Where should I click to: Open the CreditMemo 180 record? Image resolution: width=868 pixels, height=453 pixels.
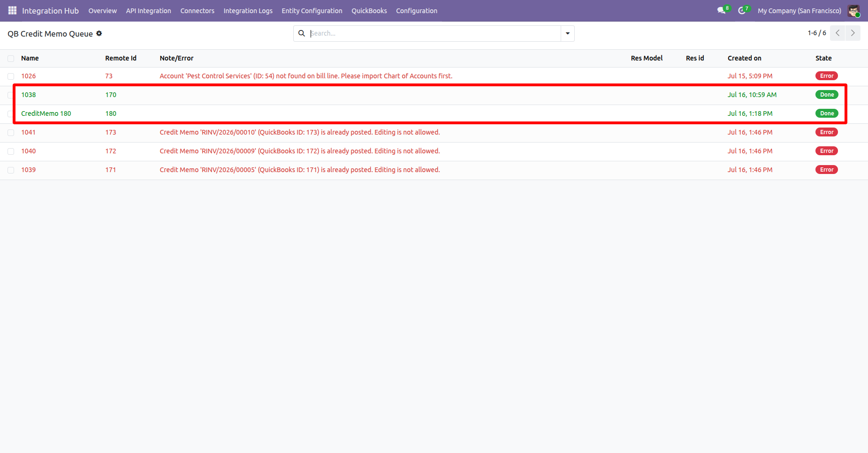tap(46, 113)
